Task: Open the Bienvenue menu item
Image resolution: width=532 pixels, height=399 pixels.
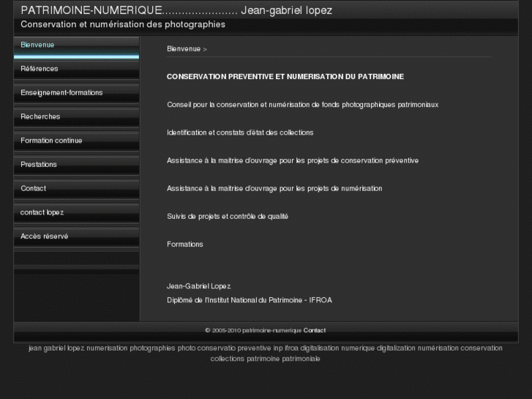Action: coord(76,48)
